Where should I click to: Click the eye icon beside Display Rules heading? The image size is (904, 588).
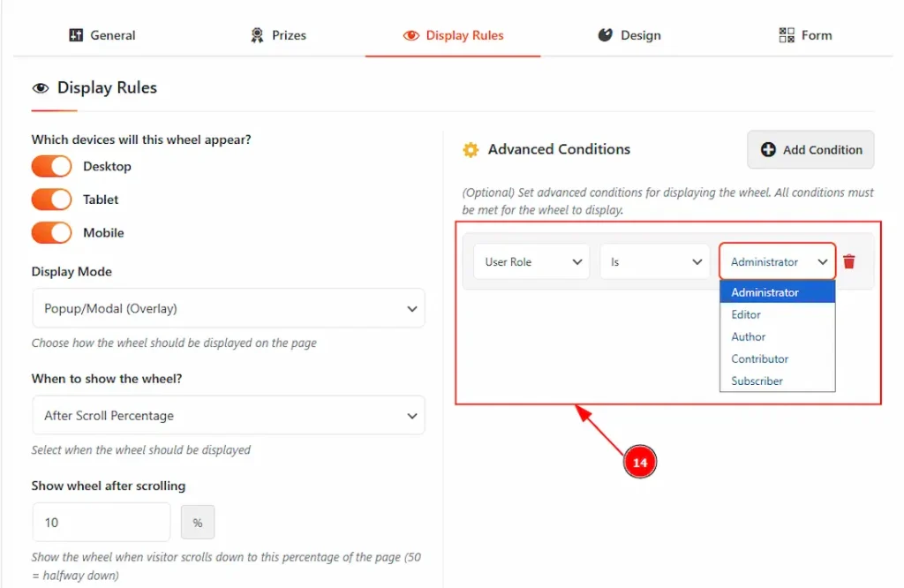tap(41, 88)
